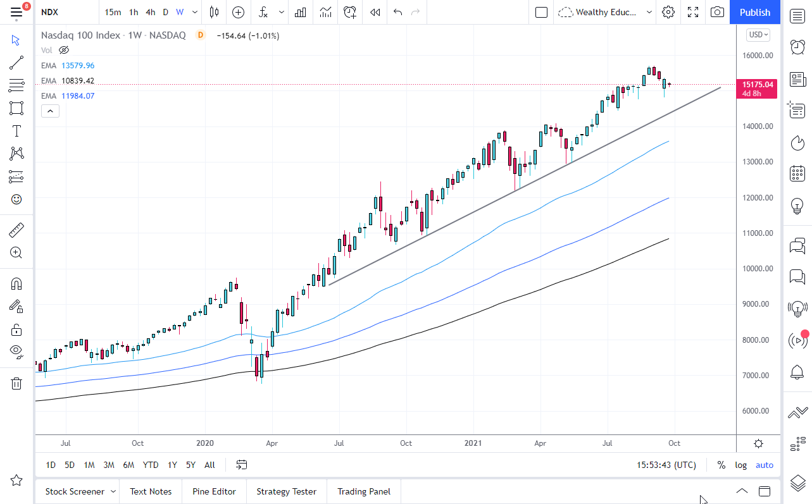Take a chart snapshot with camera icon

pos(717,12)
